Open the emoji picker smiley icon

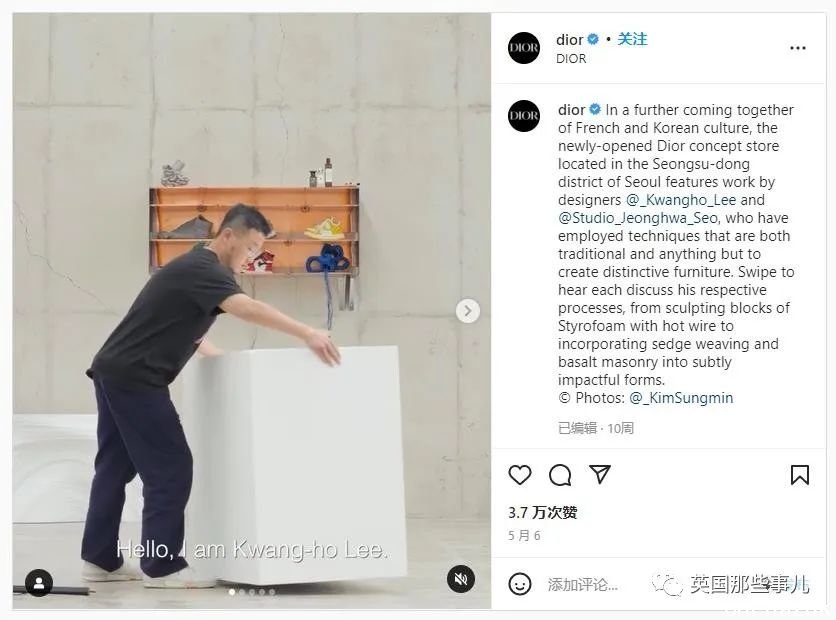520,584
